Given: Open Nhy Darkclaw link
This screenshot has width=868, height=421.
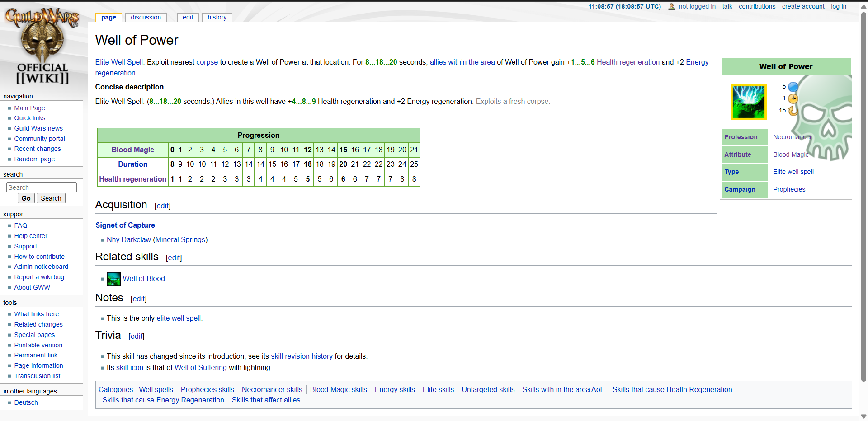Looking at the screenshot, I should (x=129, y=239).
